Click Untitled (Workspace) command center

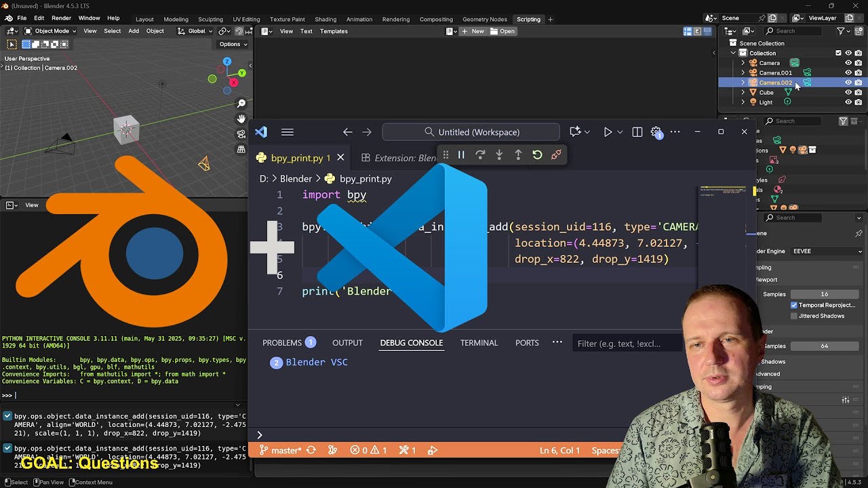pyautogui.click(x=471, y=132)
